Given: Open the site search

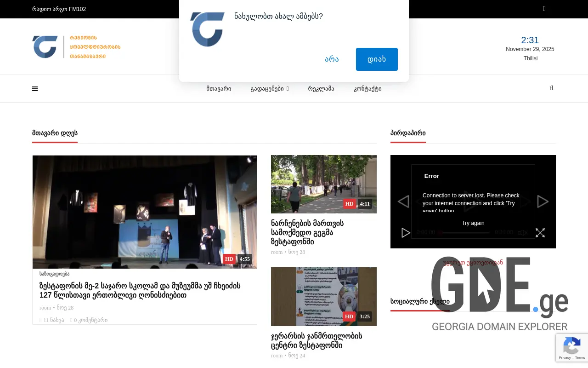Looking at the screenshot, I should (x=551, y=88).
